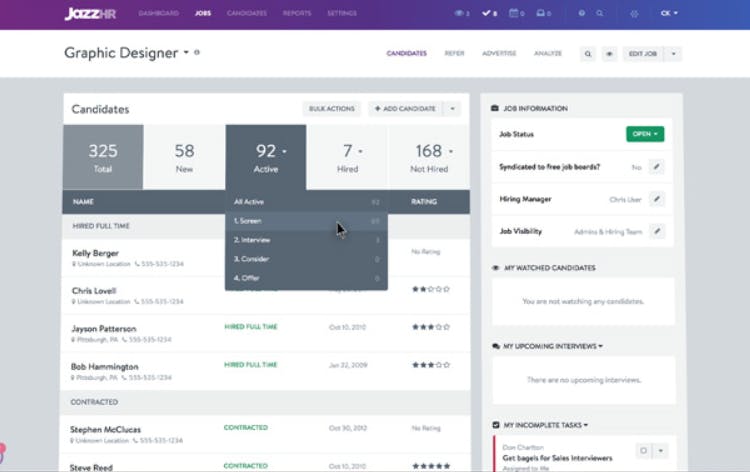The width and height of the screenshot is (750, 472).
Task: Switch to the Advertise tab
Action: pos(499,54)
